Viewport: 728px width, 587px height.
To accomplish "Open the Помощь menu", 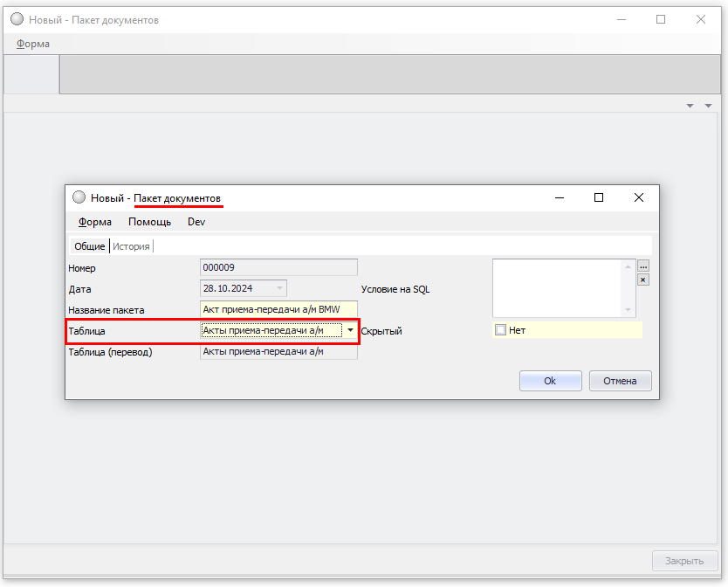I will 149,222.
